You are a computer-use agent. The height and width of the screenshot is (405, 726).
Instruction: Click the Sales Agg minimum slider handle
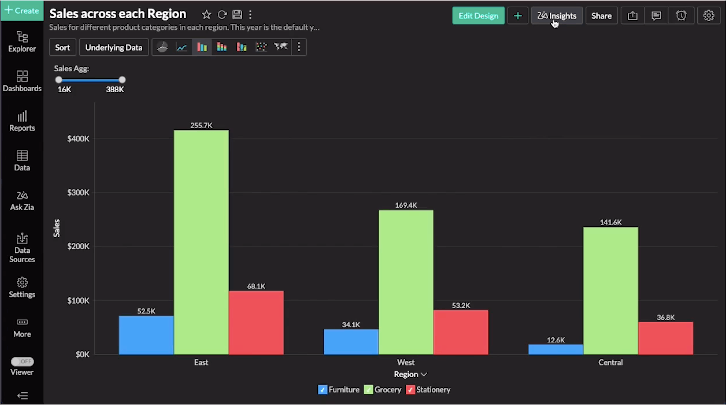tap(59, 80)
